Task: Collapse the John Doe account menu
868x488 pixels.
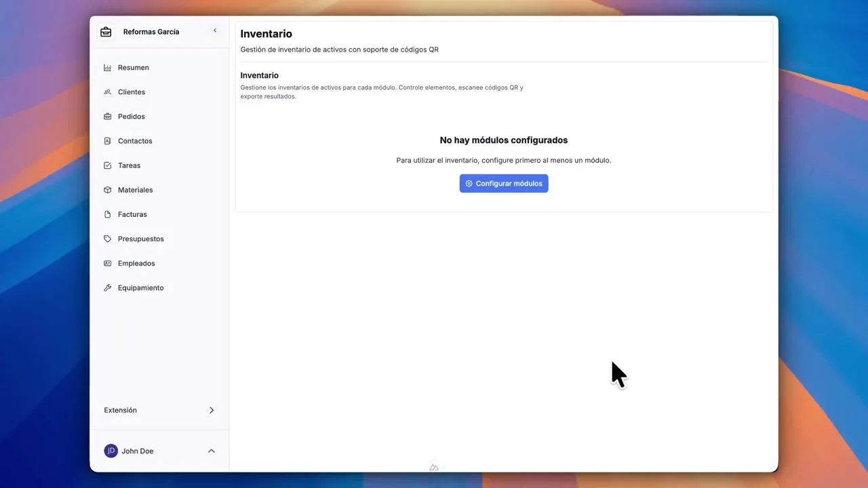Action: (x=211, y=450)
